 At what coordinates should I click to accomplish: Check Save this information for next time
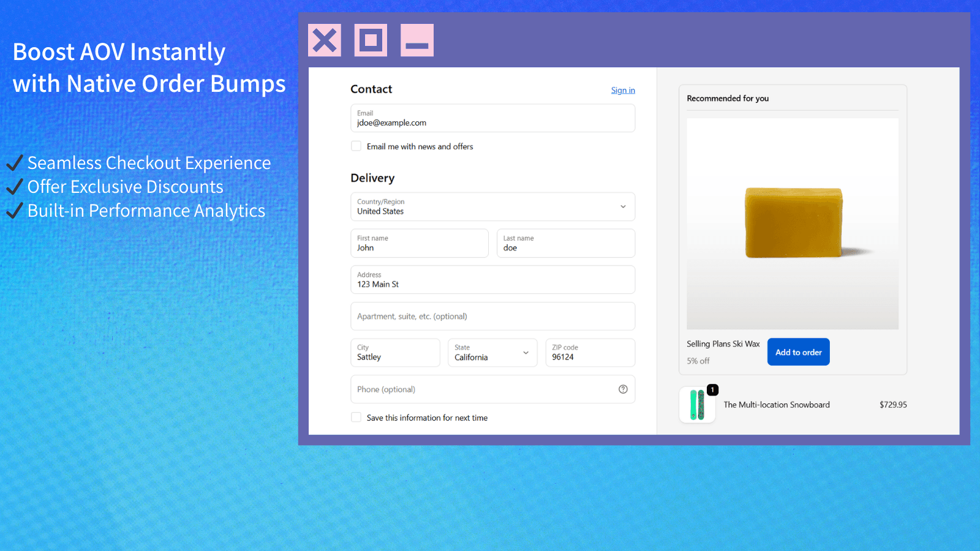click(x=356, y=418)
